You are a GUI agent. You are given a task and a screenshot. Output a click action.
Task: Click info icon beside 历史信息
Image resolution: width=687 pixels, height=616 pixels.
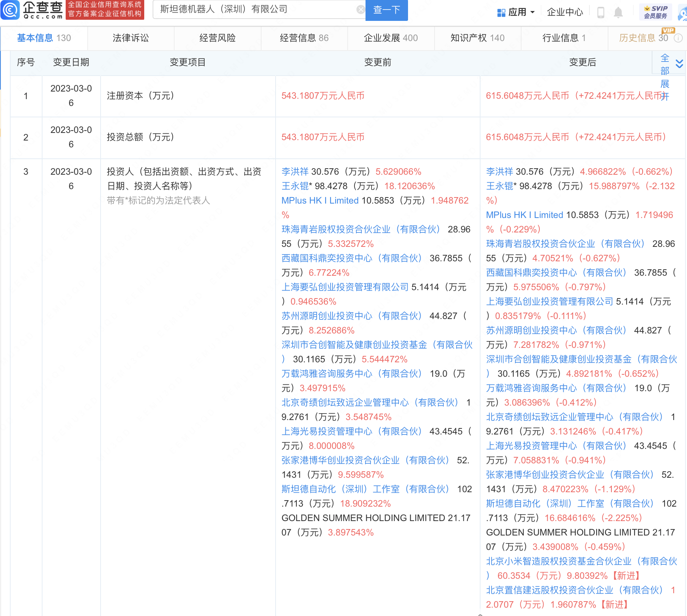click(x=678, y=38)
